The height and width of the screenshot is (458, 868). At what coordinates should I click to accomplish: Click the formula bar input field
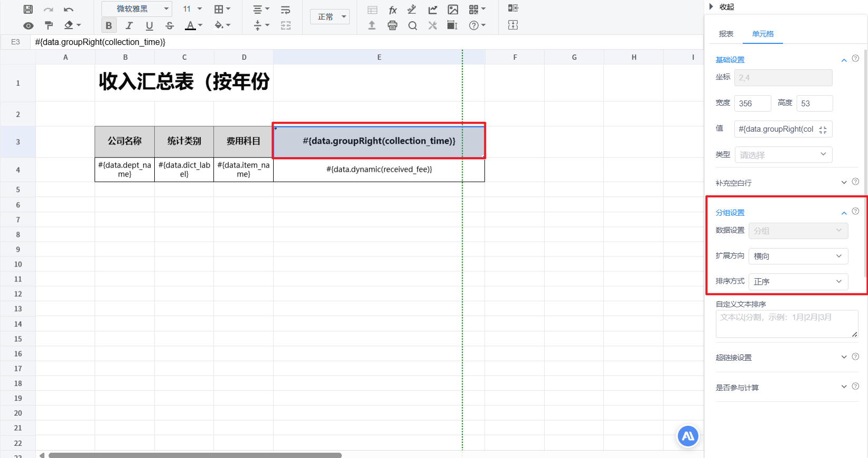[367, 42]
